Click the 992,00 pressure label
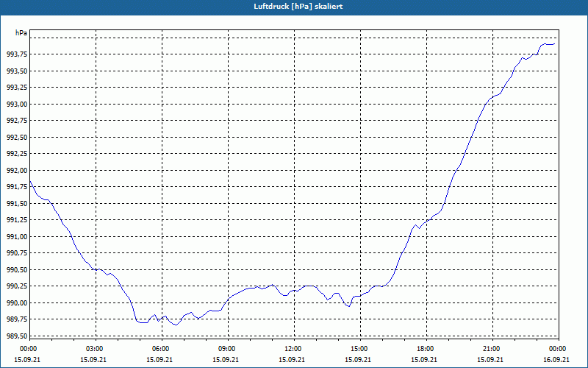 [x=17, y=171]
